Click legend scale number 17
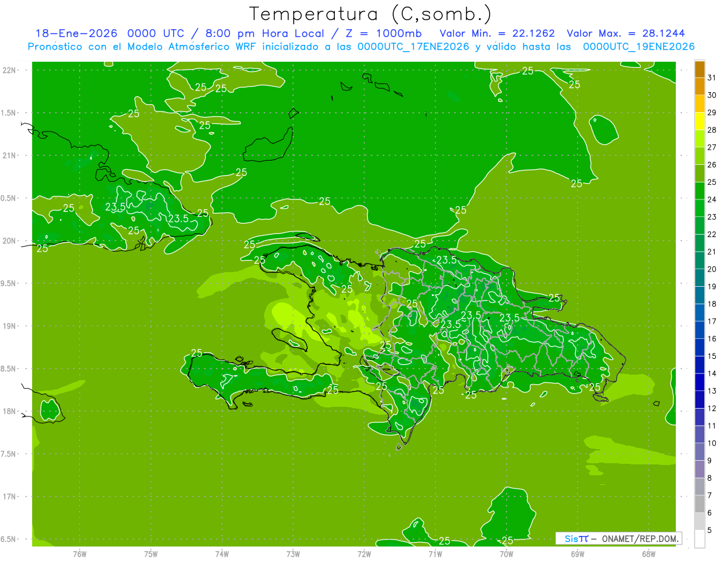Screen dimensions: 728x562 pyautogui.click(x=712, y=321)
